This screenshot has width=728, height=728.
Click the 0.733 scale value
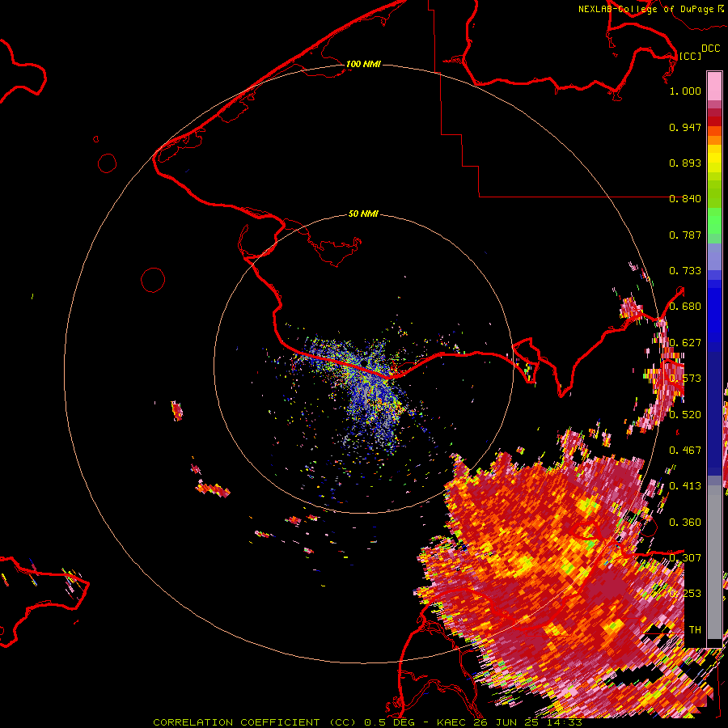(685, 271)
